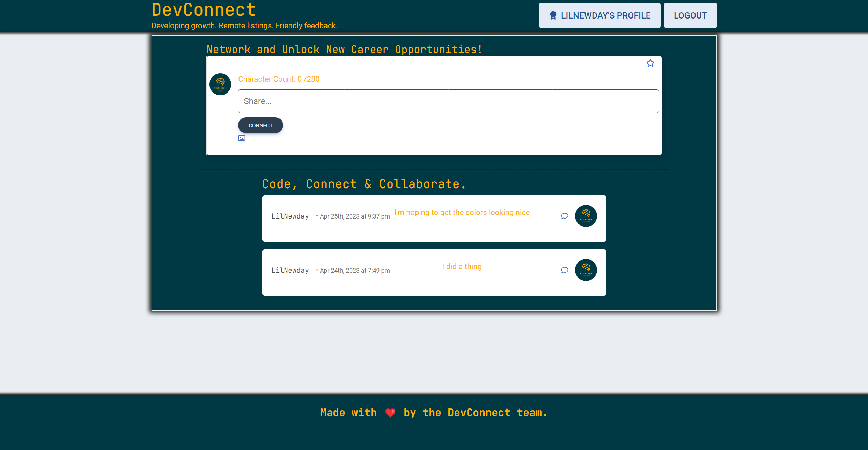Open LilNewday's name on the Apr 25th post
Screen dimensions: 868x450
(x=290, y=216)
